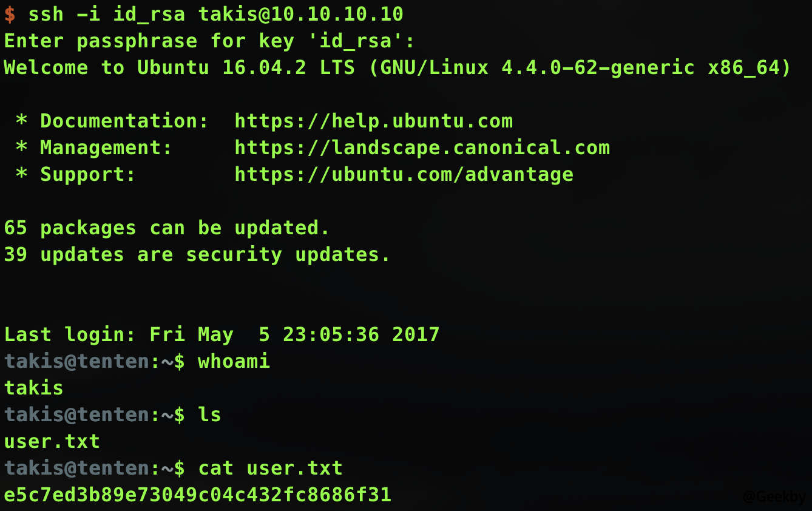
Task: Click the user.txt file name in ls output
Action: coord(52,441)
